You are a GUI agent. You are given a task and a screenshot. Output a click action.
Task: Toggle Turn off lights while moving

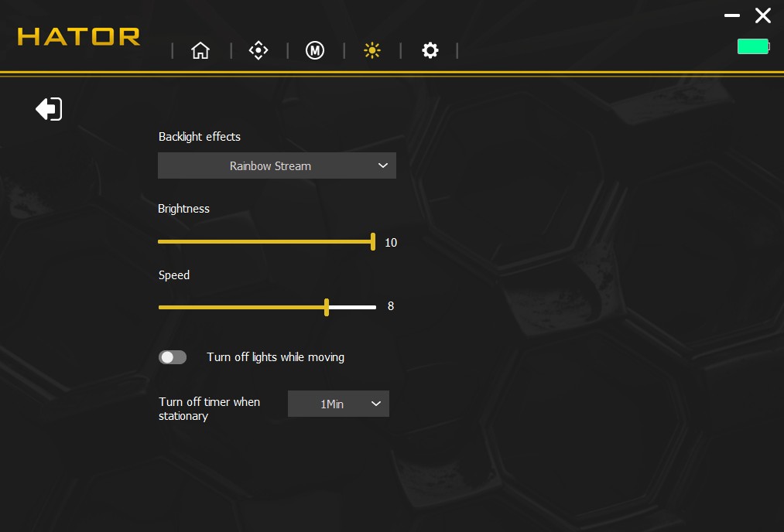(173, 357)
